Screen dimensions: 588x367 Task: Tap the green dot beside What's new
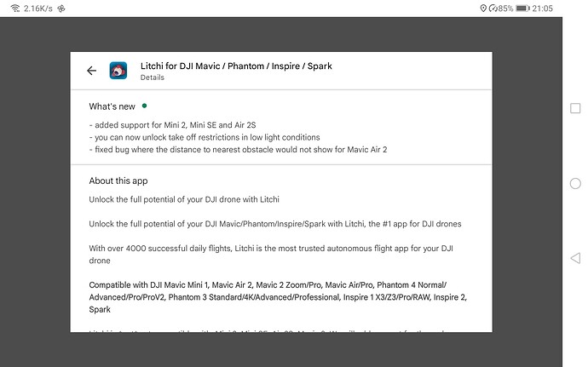144,106
